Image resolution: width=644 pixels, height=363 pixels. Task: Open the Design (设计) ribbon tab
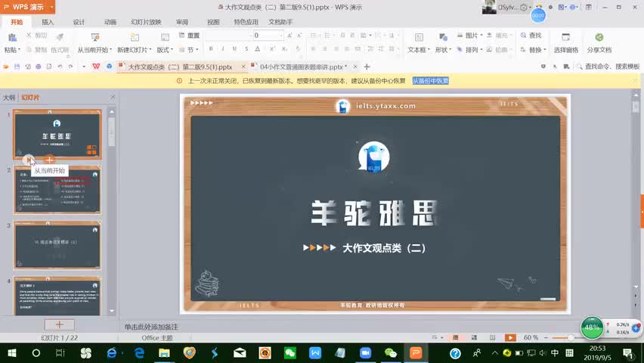pos(79,22)
